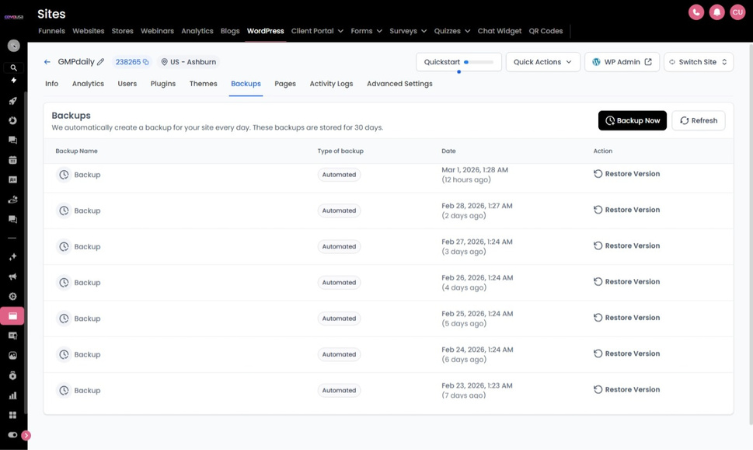Click the phone call icon in header
Screen dimensions: 753x450
(696, 12)
